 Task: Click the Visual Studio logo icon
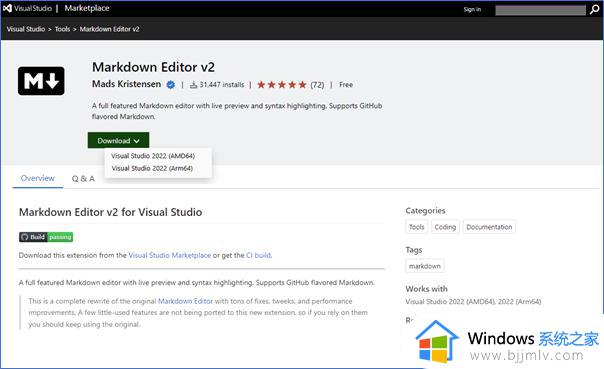7,8
